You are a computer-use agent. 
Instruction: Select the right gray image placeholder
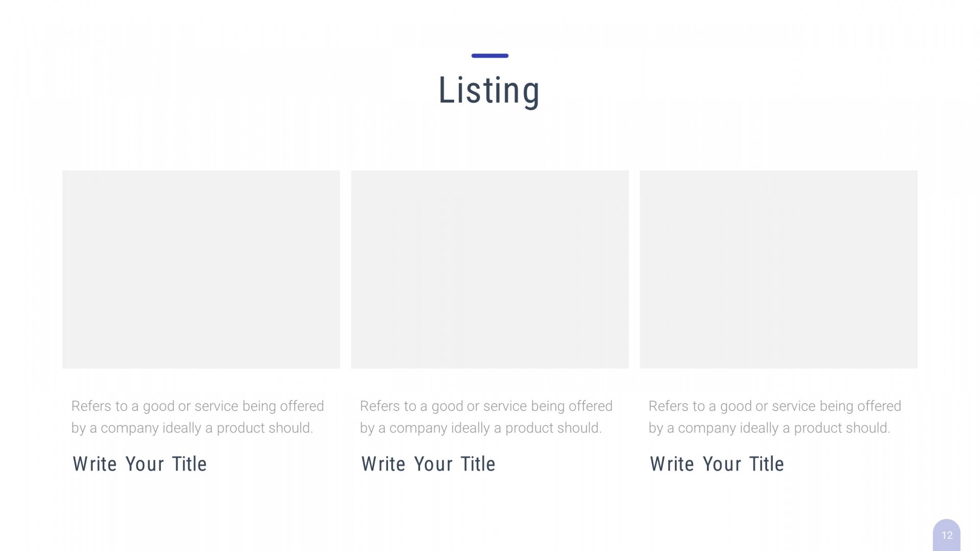[778, 269]
